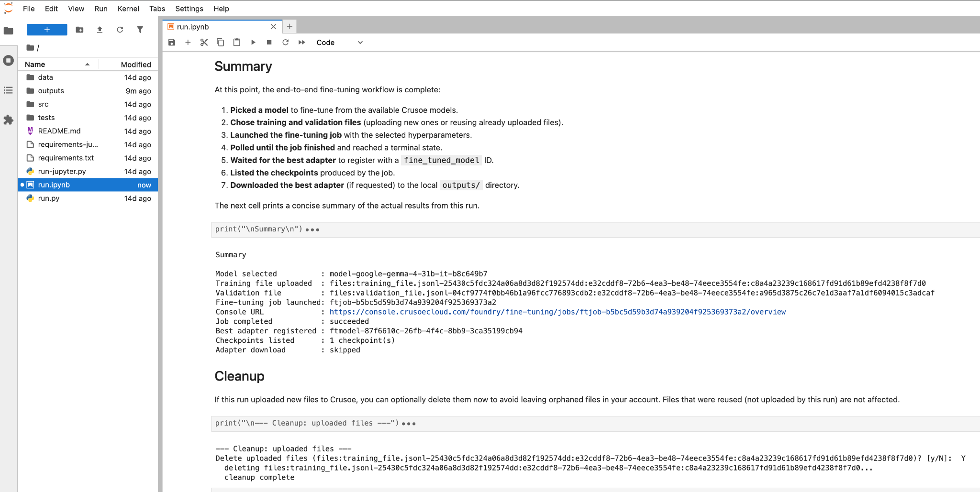
Task: Open the tests folder
Action: [88, 118]
